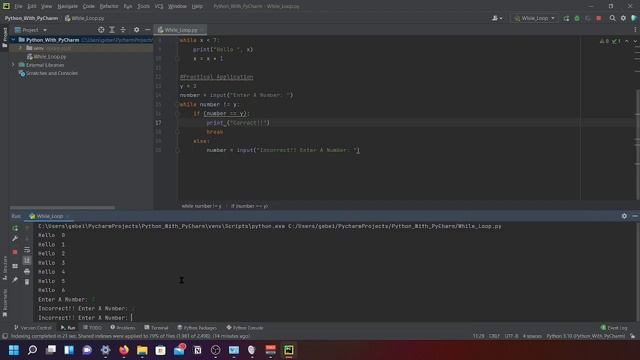640x360 pixels.
Task: Open Python Packages tool window
Action: 197,328
